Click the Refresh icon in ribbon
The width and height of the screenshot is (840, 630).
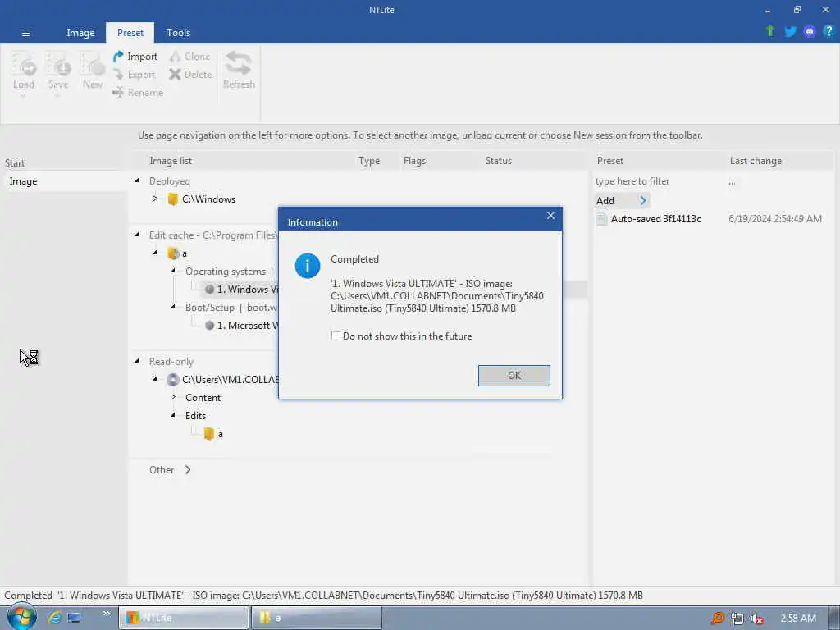239,64
